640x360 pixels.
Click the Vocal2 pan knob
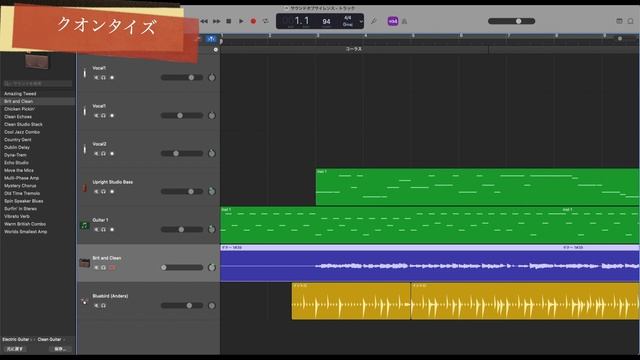(x=211, y=153)
